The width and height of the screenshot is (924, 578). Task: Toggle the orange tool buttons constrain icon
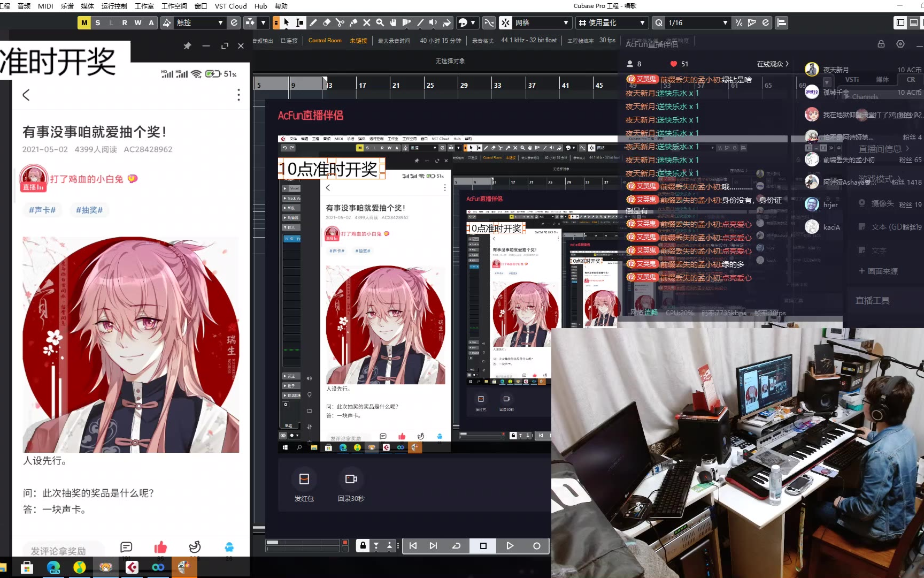pyautogui.click(x=276, y=22)
